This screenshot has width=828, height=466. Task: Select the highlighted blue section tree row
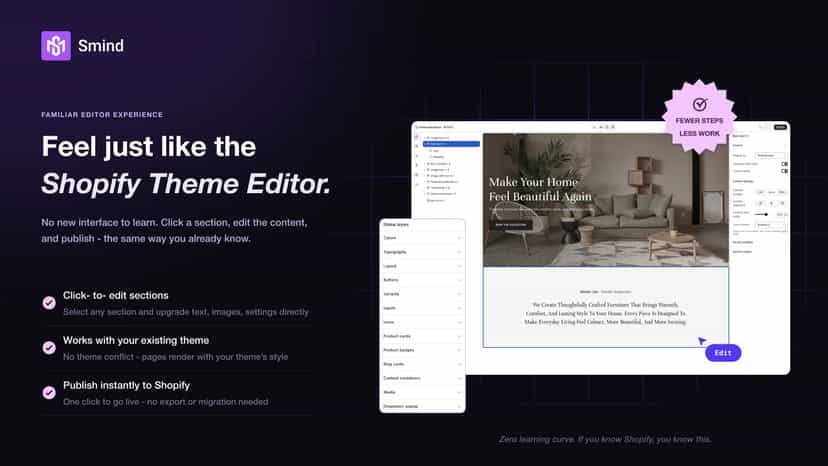coord(451,144)
